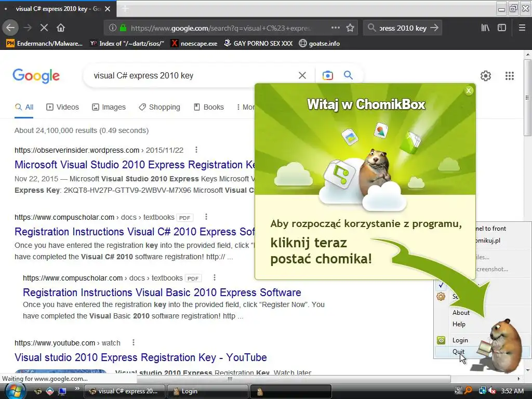532x399 pixels.
Task: Open the Google apps grid
Action: coord(510,76)
